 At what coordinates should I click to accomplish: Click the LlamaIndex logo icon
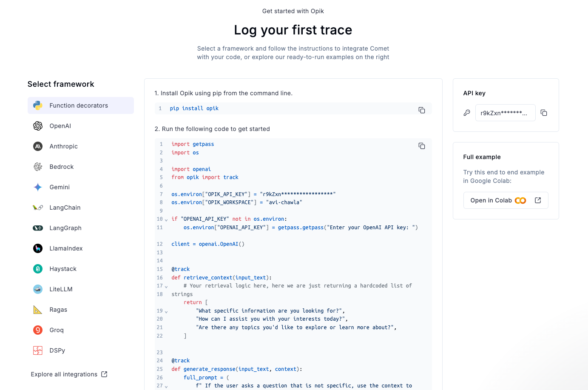(x=38, y=248)
